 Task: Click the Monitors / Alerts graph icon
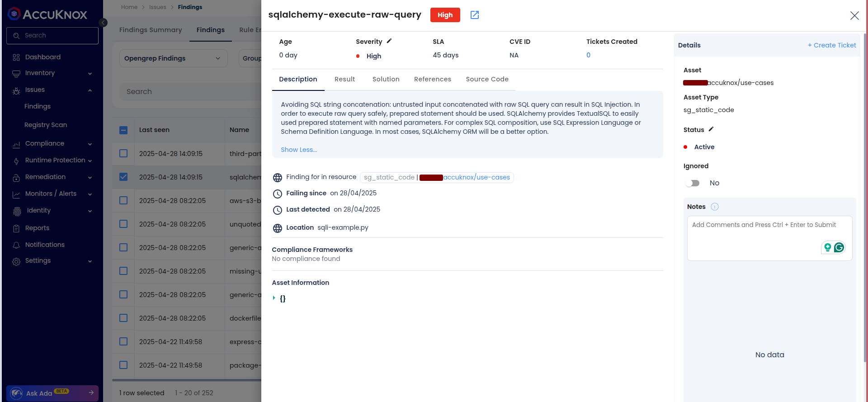[16, 194]
